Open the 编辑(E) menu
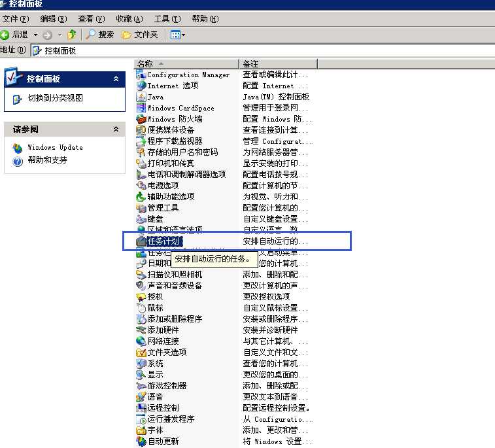Screen dimensions: 495x448 click(x=54, y=19)
